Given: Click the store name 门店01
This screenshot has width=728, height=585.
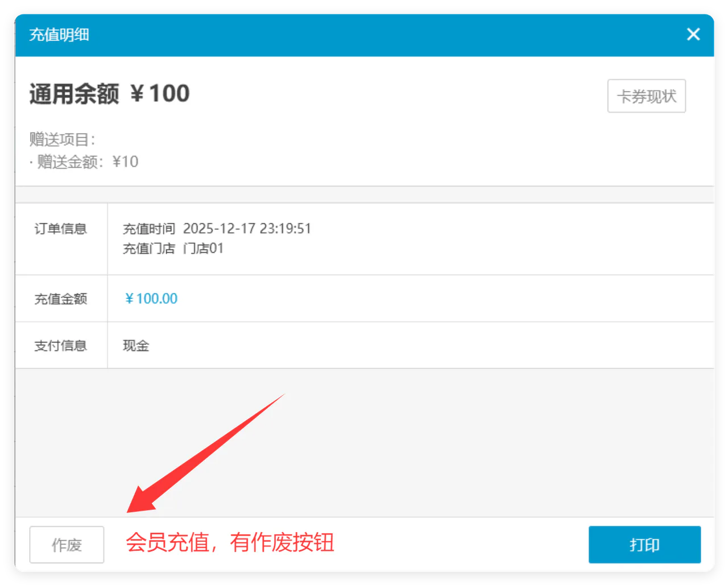Looking at the screenshot, I should (x=203, y=248).
